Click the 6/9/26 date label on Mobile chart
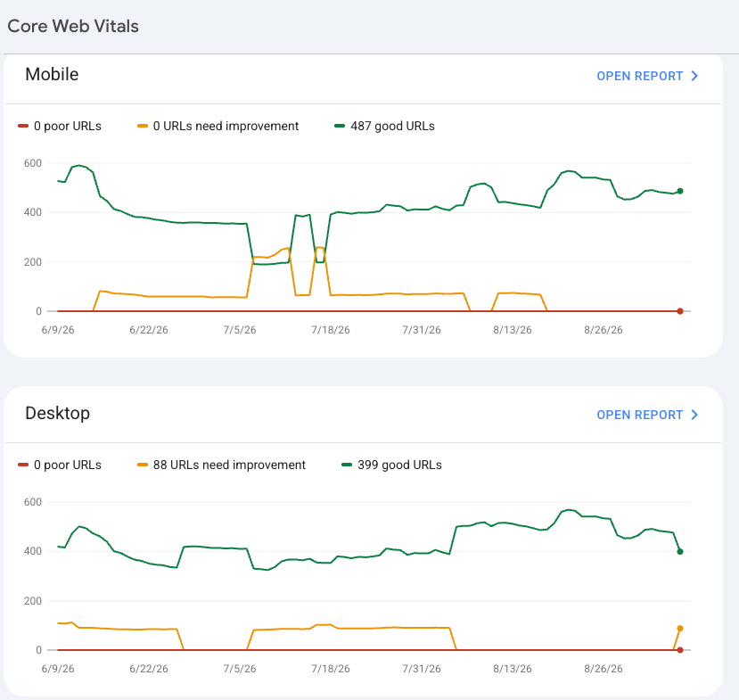The height and width of the screenshot is (700, 739). click(x=58, y=330)
